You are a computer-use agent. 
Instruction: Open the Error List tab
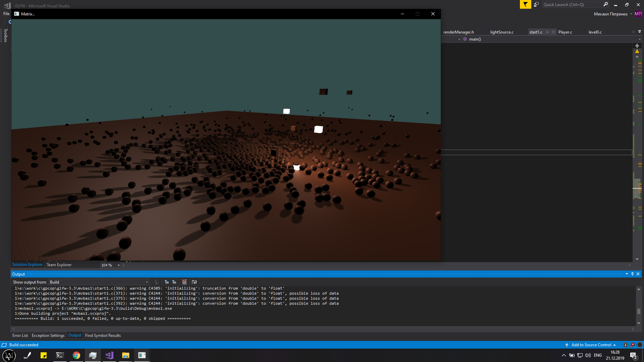click(20, 335)
